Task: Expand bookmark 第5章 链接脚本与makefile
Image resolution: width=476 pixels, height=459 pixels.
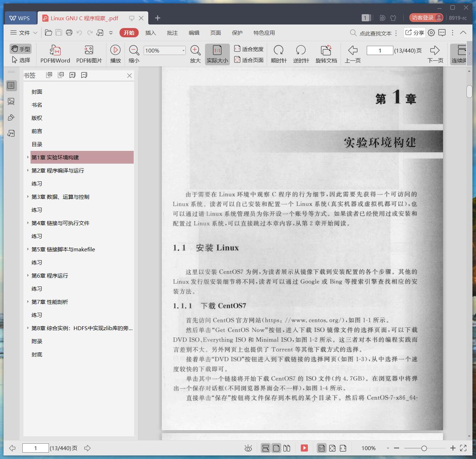Action: 28,249
